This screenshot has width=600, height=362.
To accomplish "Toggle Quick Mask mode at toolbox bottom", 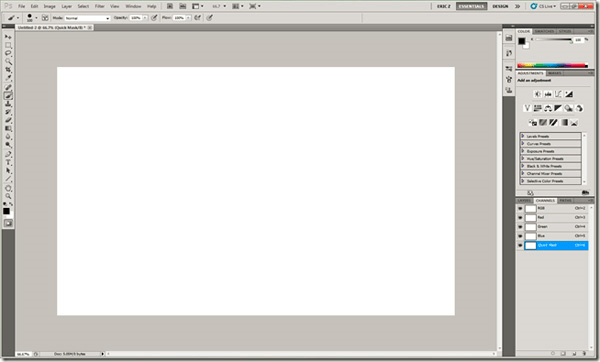I will point(8,223).
